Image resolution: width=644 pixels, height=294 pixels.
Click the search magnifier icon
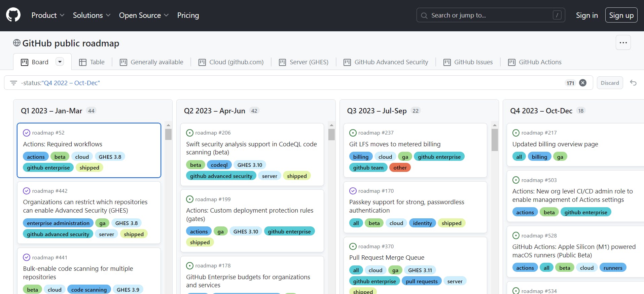[424, 15]
